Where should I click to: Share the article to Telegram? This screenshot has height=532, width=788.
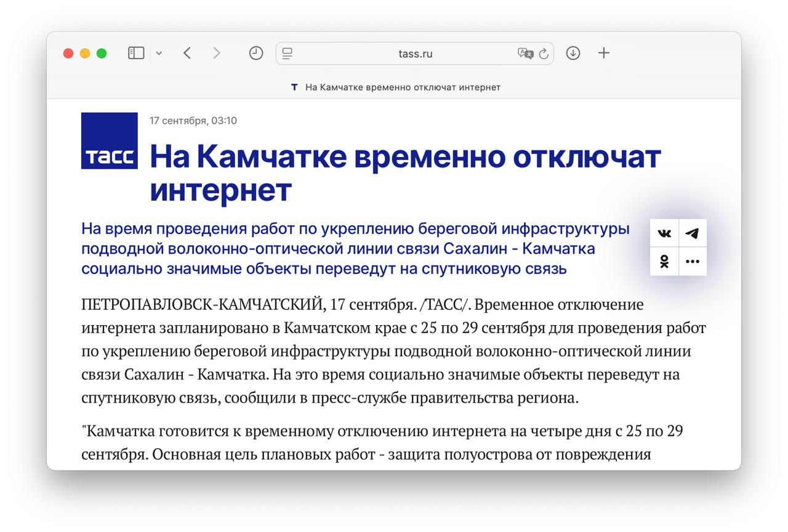693,233
